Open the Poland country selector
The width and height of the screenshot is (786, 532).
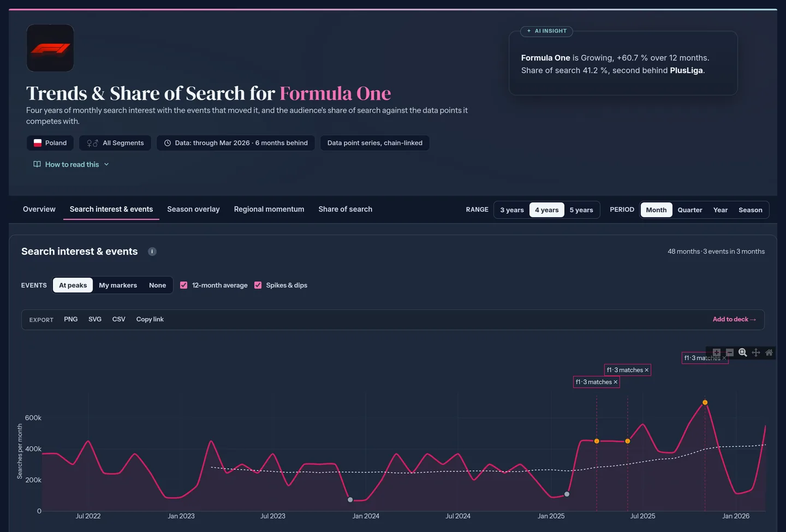[50, 143]
